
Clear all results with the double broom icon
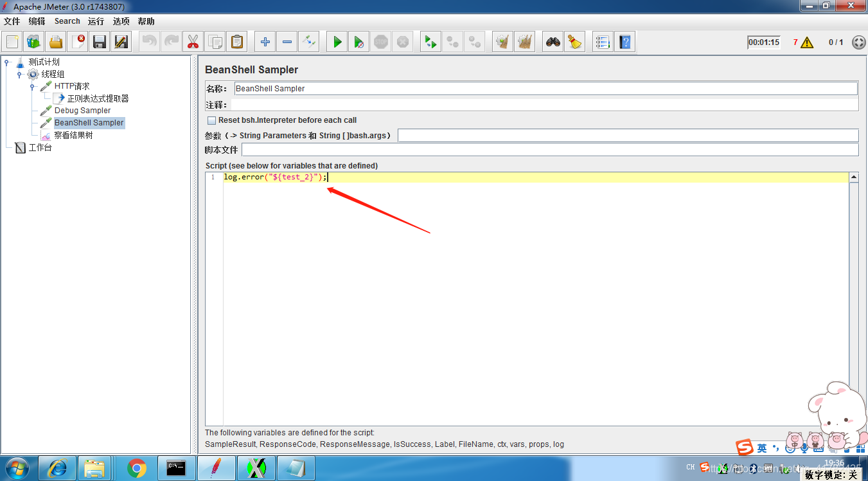pyautogui.click(x=525, y=42)
